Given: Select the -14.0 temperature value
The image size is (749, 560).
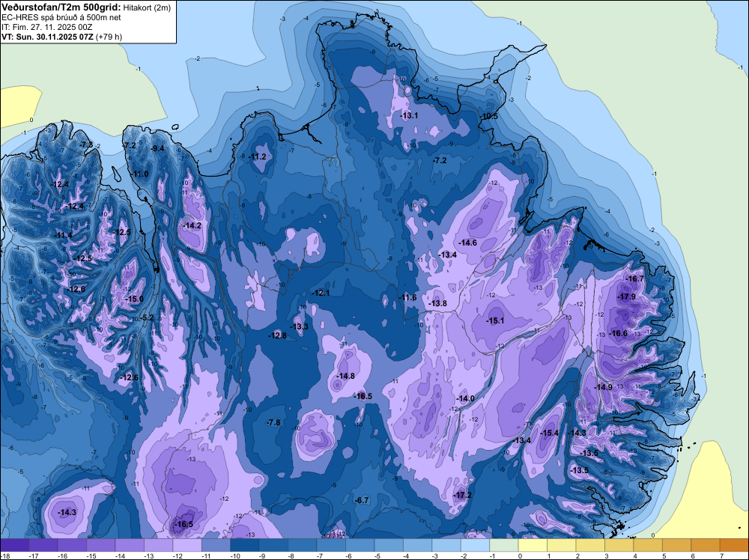Looking at the screenshot, I should 465,398.
